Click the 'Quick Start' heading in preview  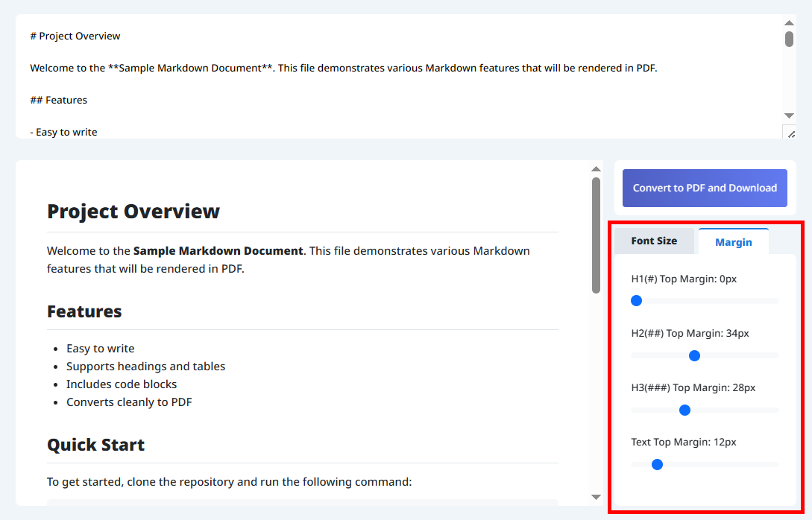(95, 445)
